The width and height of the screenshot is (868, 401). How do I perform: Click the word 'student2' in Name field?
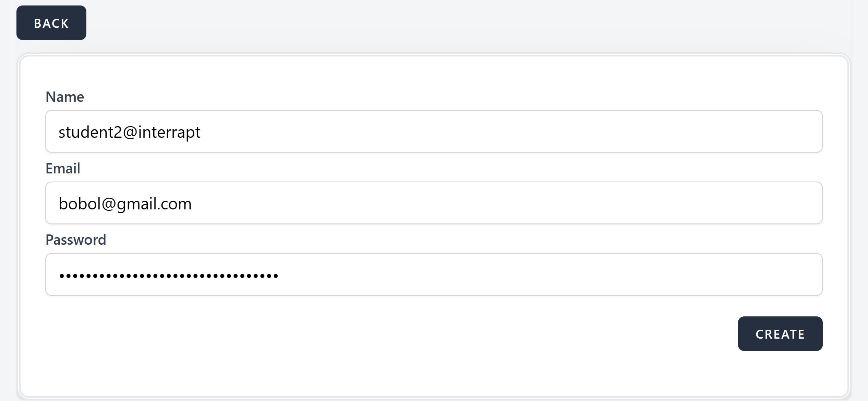pos(90,132)
